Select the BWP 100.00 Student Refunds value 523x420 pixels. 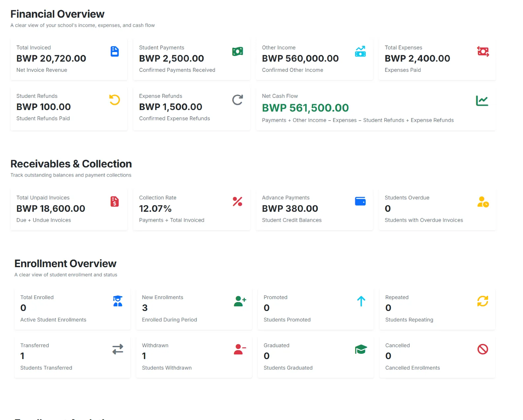coord(44,107)
